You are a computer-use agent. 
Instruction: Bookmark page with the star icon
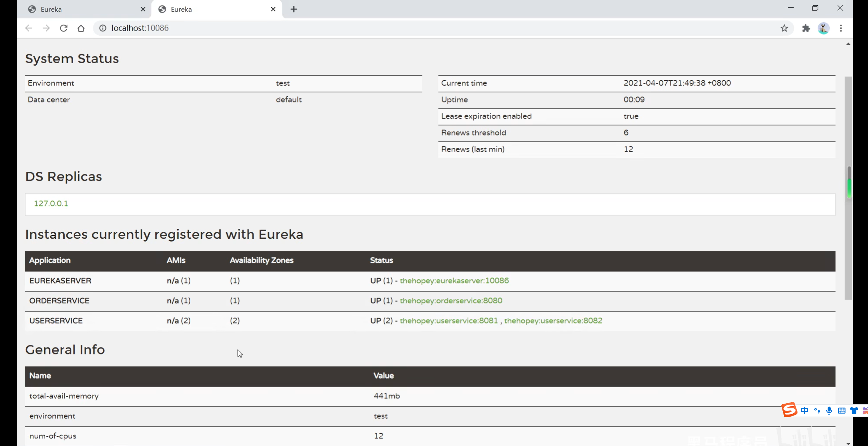click(x=784, y=28)
